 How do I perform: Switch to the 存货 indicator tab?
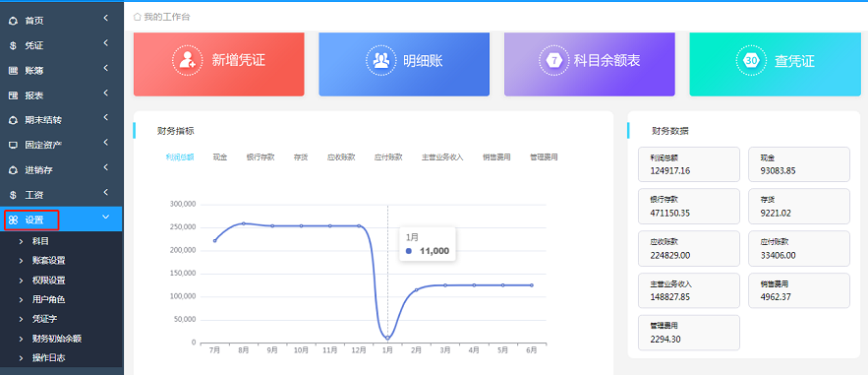(x=301, y=157)
